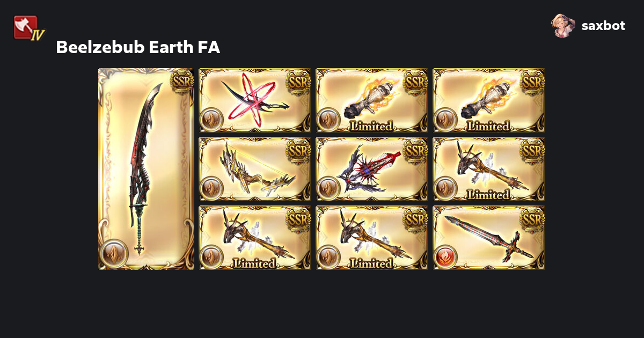Screen dimensions: 644x338
Task: Click the earth element icon on main weapon
Action: click(x=114, y=254)
